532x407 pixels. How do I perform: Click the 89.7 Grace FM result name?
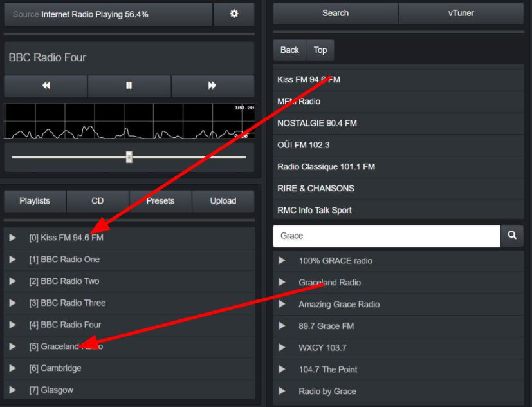[326, 326]
